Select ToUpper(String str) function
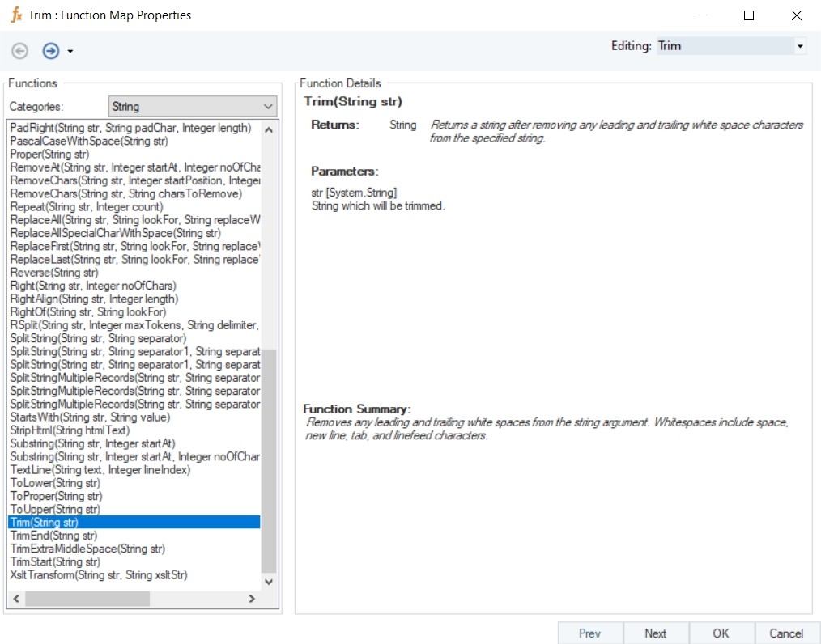This screenshot has height=644, width=821. [55, 510]
